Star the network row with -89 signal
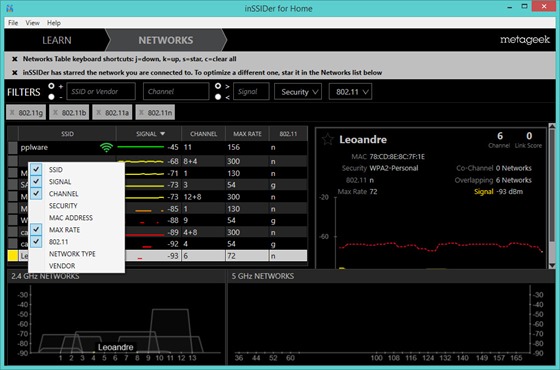This screenshot has height=370, width=560. point(13,232)
